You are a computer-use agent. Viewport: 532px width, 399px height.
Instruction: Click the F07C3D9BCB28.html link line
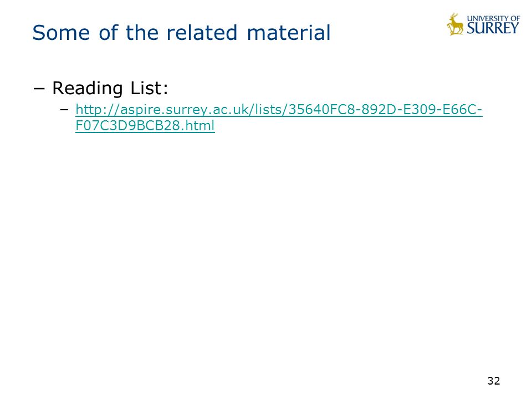coord(145,126)
